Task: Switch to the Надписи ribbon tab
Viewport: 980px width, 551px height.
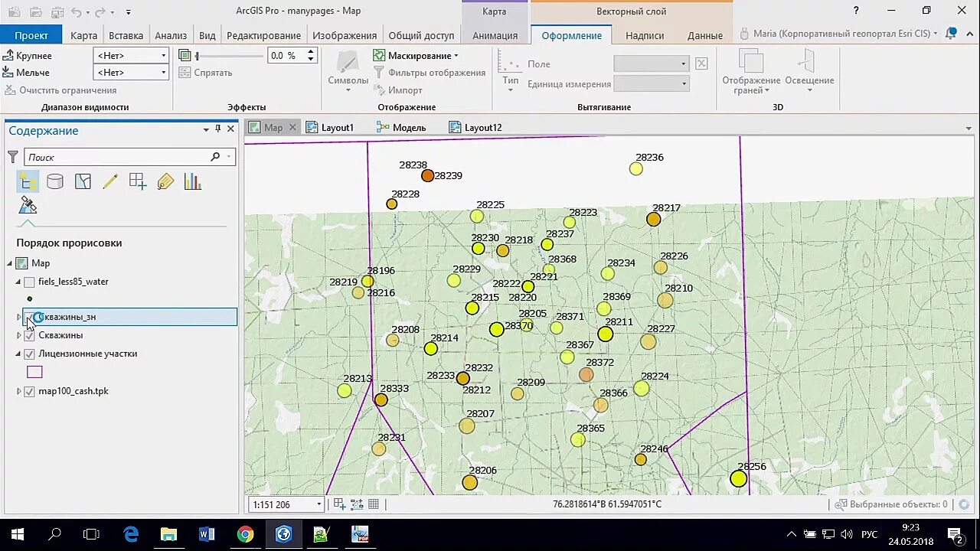Action: [645, 35]
